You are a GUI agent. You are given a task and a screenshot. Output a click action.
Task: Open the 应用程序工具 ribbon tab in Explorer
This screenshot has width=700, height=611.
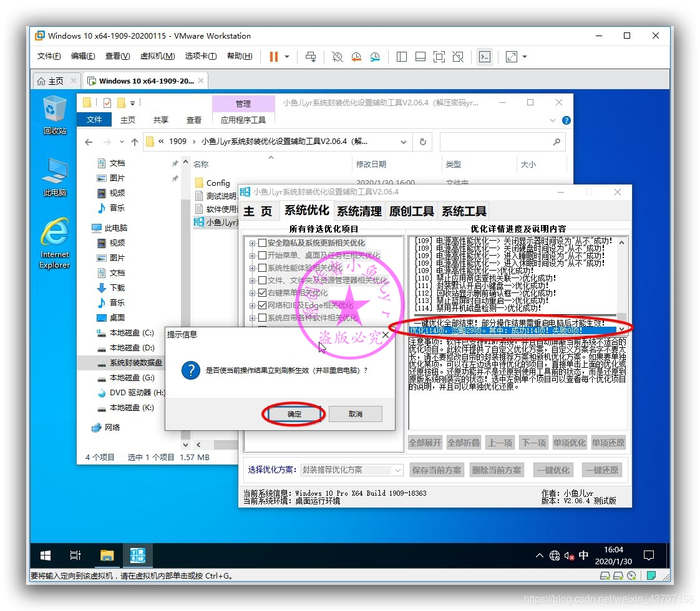tap(243, 120)
